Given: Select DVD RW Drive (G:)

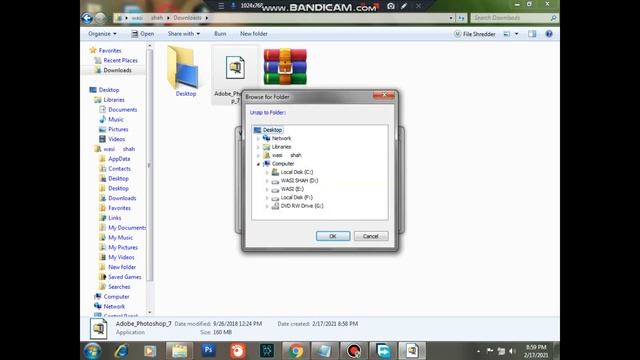Looking at the screenshot, I should (x=302, y=206).
